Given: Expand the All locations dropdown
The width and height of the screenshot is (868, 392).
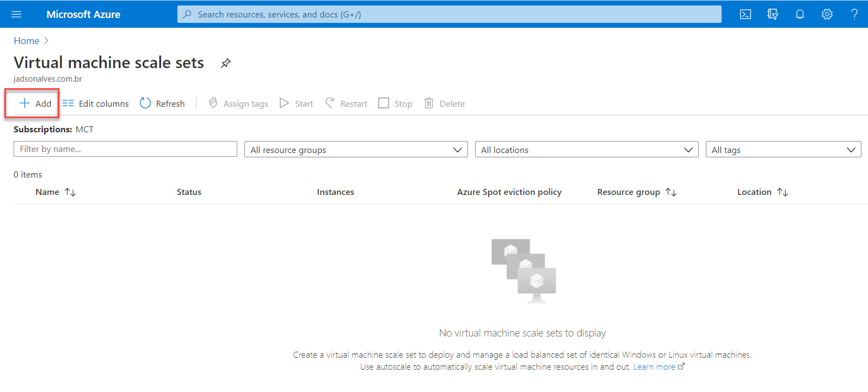Looking at the screenshot, I should tap(587, 150).
